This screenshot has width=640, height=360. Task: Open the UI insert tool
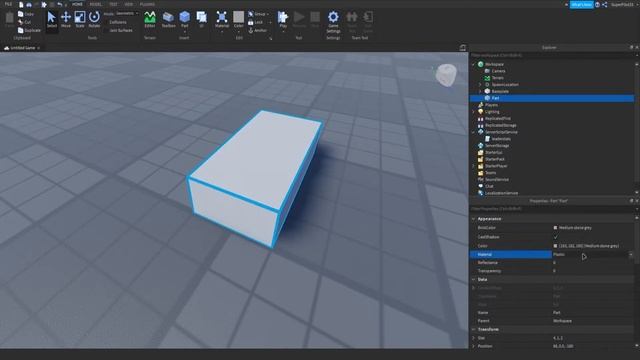202,20
